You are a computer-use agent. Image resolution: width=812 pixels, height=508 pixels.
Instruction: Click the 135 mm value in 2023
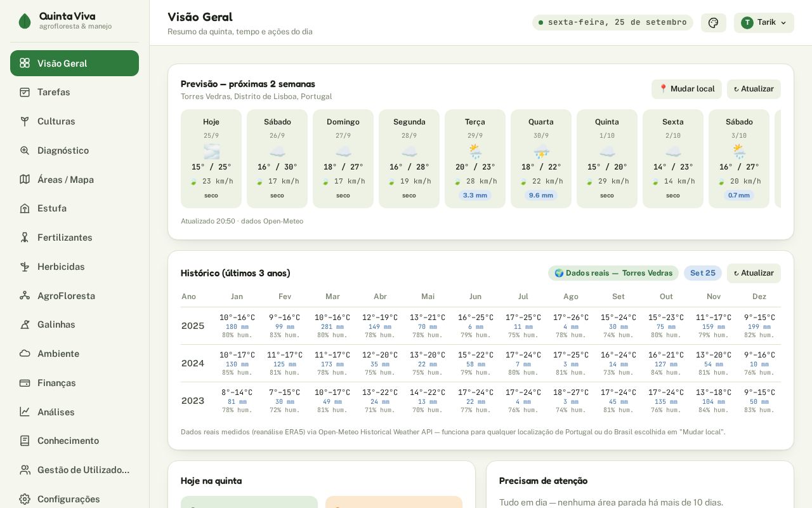click(x=666, y=402)
